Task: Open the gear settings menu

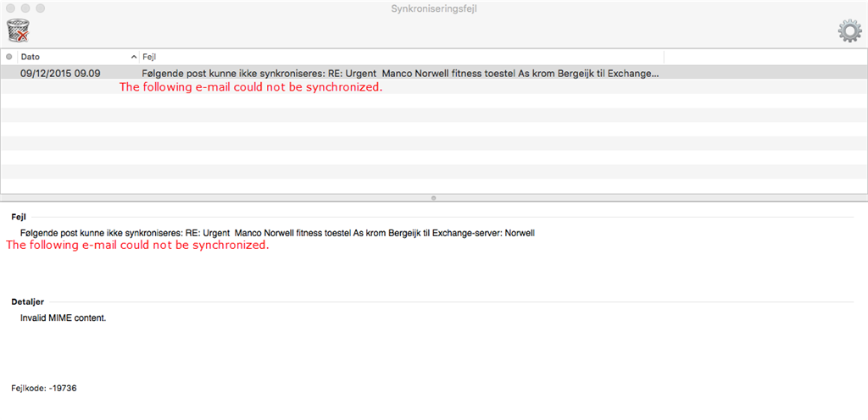Action: 849,31
